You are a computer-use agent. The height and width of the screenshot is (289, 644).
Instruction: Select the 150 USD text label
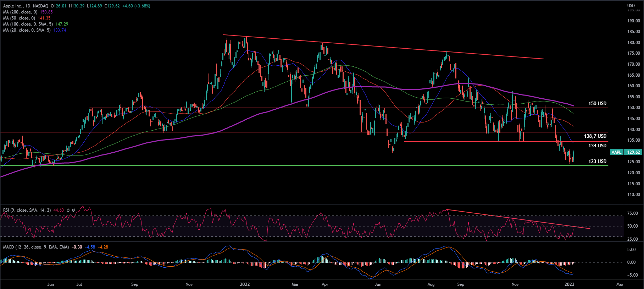(597, 103)
